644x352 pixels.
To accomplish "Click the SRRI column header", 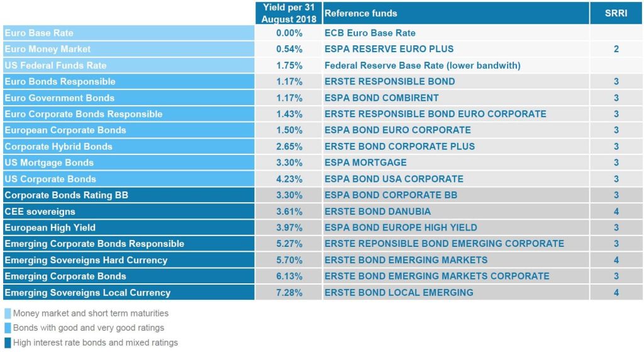I will 616,13.
